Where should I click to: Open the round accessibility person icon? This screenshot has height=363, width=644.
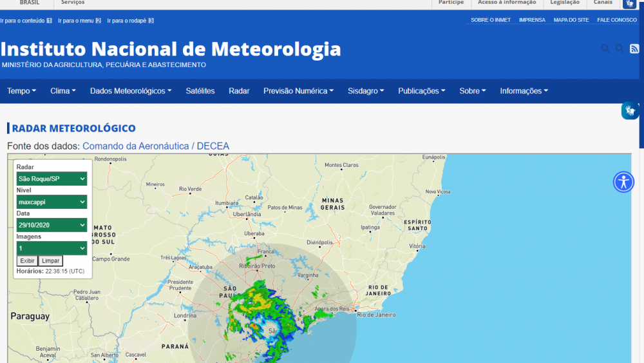click(x=623, y=182)
